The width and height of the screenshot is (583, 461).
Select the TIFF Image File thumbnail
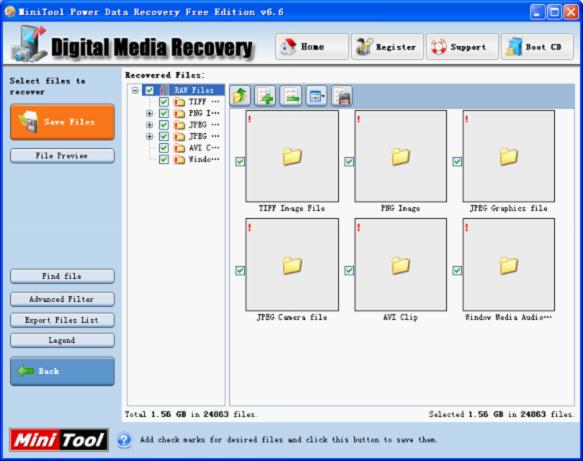[x=292, y=156]
